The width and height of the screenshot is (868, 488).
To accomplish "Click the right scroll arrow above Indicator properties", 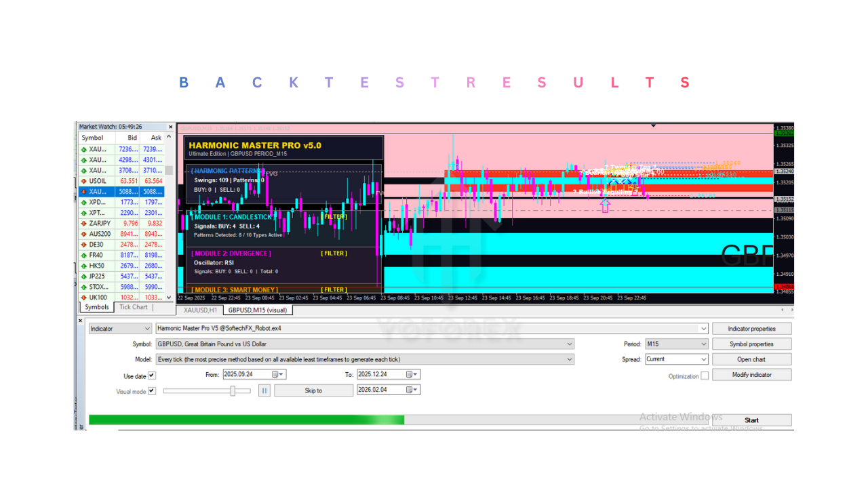I will pyautogui.click(x=791, y=309).
